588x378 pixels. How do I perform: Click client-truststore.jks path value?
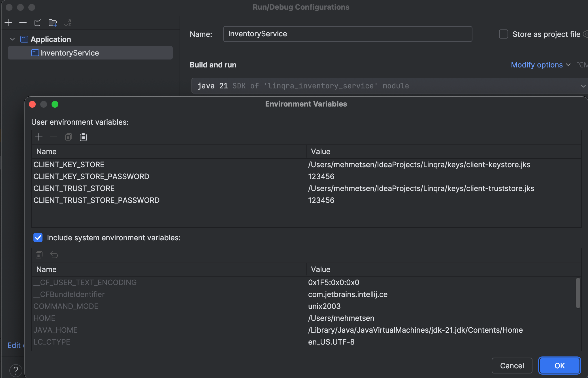(x=421, y=188)
